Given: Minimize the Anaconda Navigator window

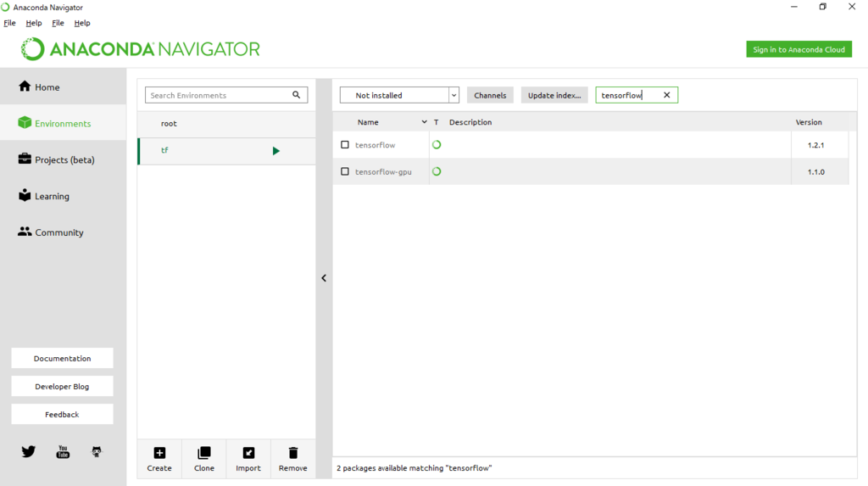Looking at the screenshot, I should pyautogui.click(x=793, y=7).
